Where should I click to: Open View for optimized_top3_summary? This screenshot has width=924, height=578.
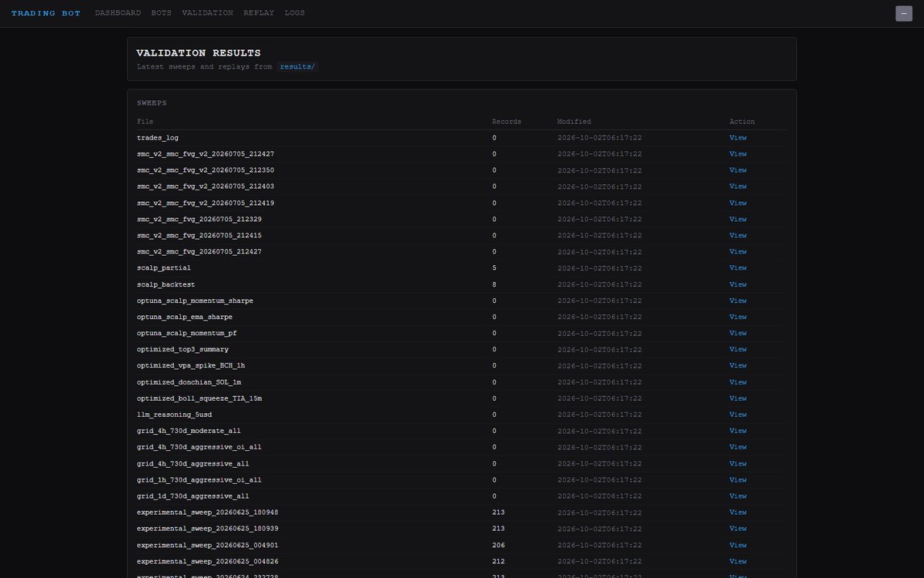pos(738,350)
